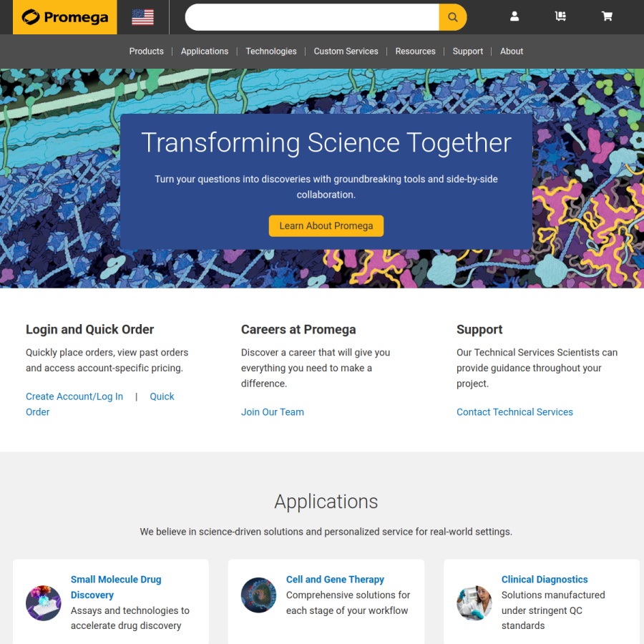
Task: Click the Support section heading
Action: pos(479,329)
